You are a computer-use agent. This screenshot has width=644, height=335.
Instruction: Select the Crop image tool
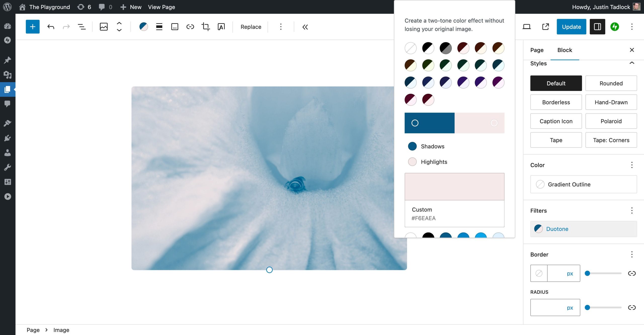(206, 27)
